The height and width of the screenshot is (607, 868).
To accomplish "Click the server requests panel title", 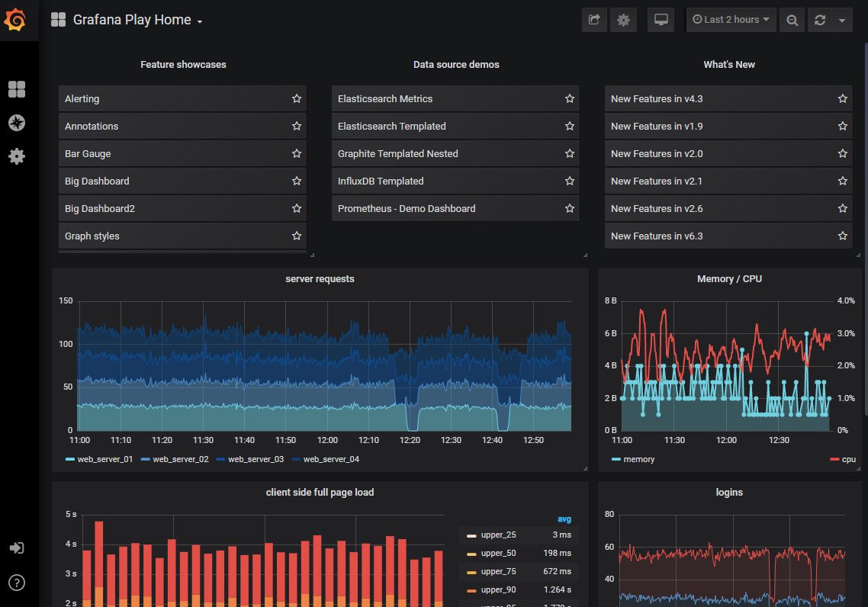I will coord(320,279).
